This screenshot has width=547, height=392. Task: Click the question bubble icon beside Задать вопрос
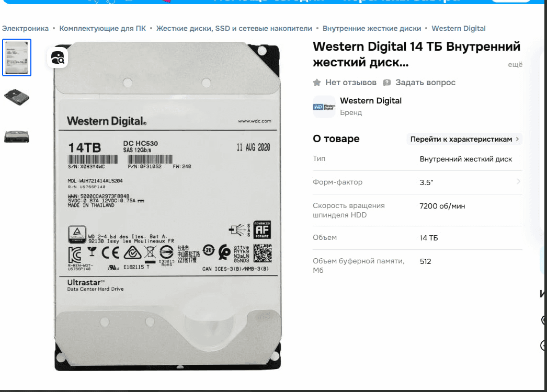[x=387, y=83]
